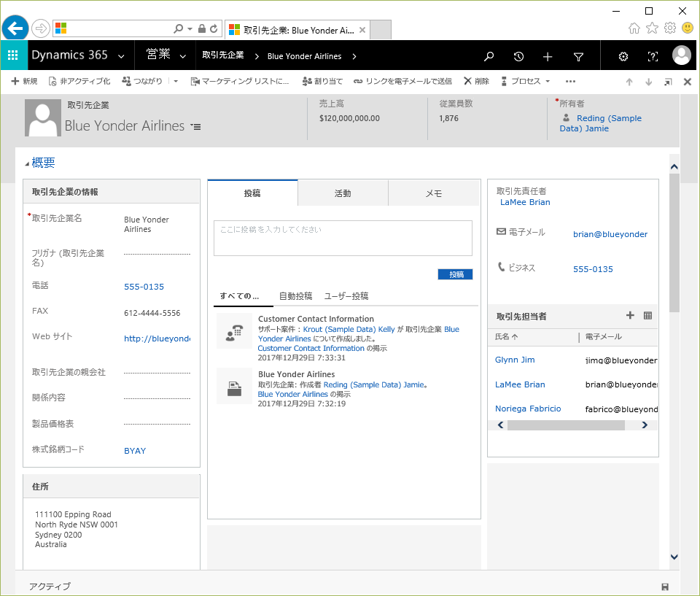Viewport: 700px width, 596px height.
Task: Click the quick create plus icon
Action: pos(548,56)
